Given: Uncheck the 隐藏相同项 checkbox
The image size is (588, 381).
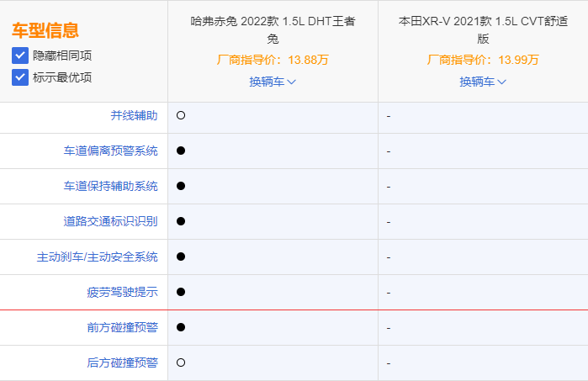Looking at the screenshot, I should pos(20,56).
